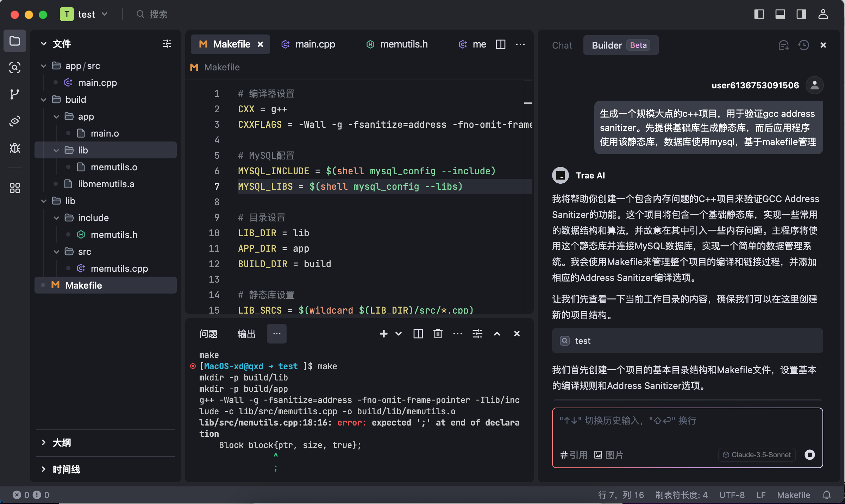Open terminal panel more-actions ellipsis
The width and height of the screenshot is (845, 504).
click(x=458, y=334)
